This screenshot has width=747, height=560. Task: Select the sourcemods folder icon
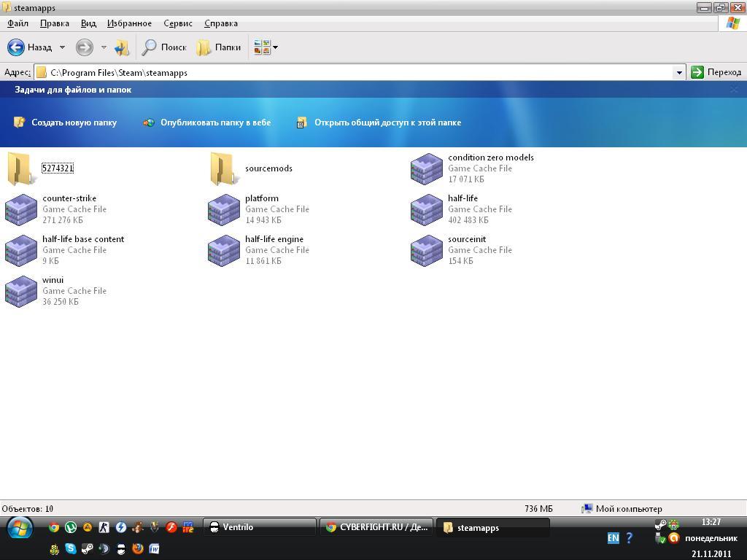pyautogui.click(x=223, y=168)
